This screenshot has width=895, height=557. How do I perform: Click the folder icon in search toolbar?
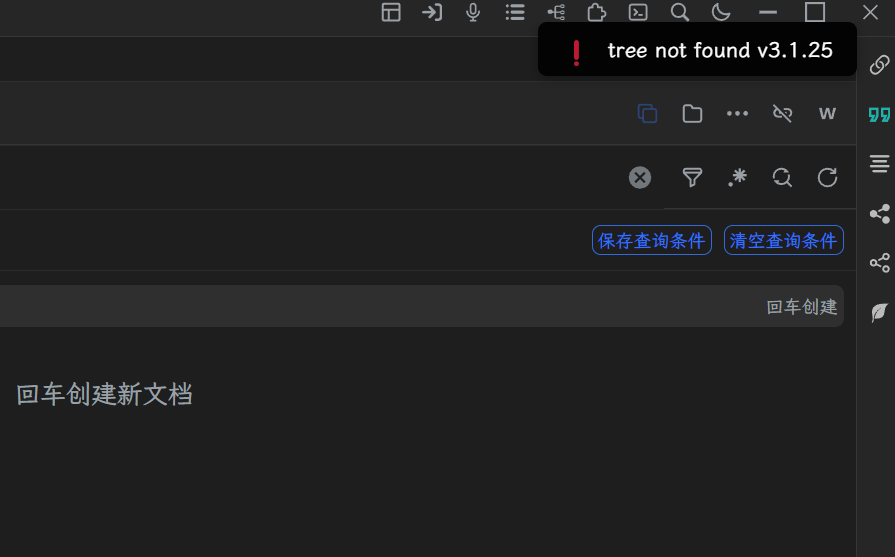(x=692, y=113)
